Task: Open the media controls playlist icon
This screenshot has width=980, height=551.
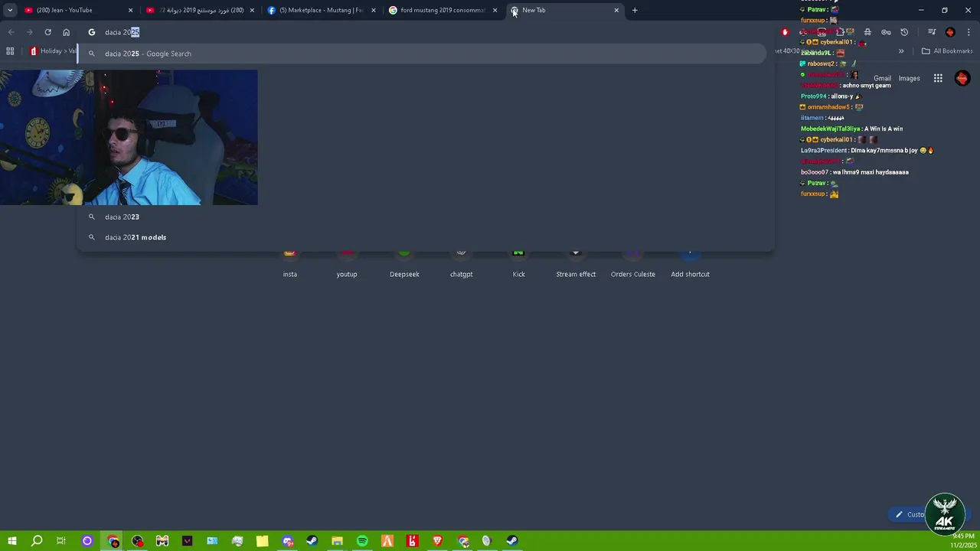Action: (932, 32)
